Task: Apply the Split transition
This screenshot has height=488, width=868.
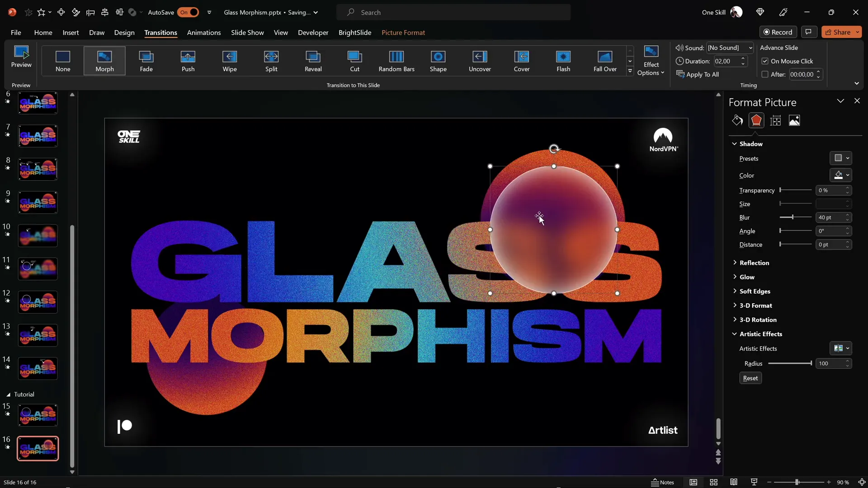Action: pyautogui.click(x=271, y=61)
